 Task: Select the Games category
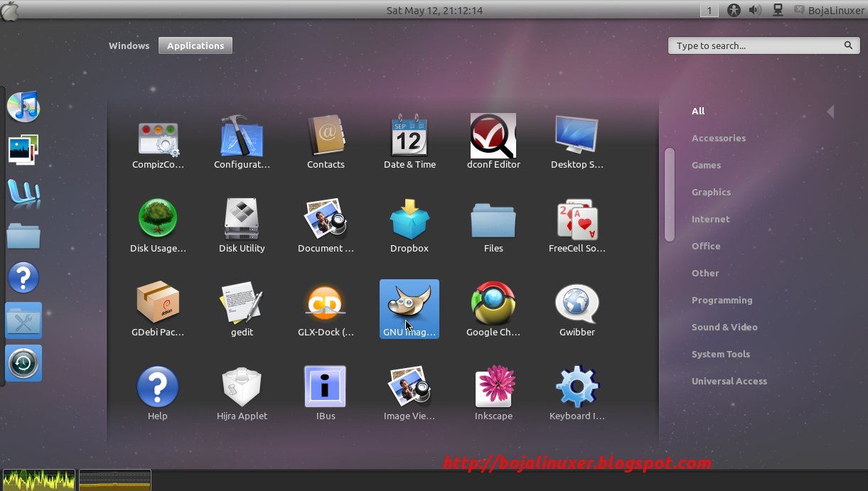pos(706,165)
